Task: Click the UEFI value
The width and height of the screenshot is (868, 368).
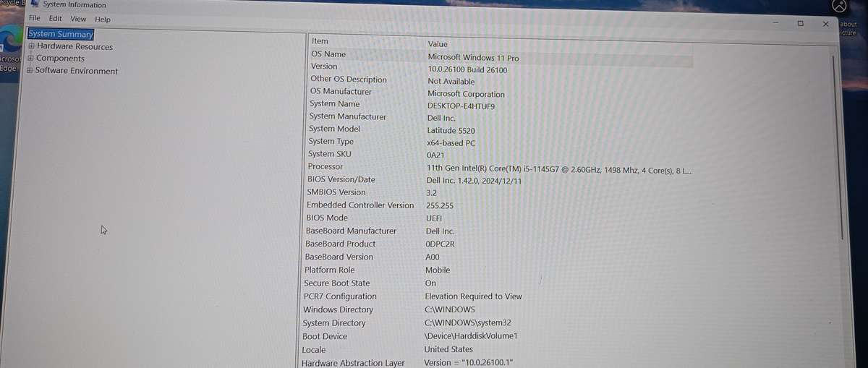Action: click(434, 218)
